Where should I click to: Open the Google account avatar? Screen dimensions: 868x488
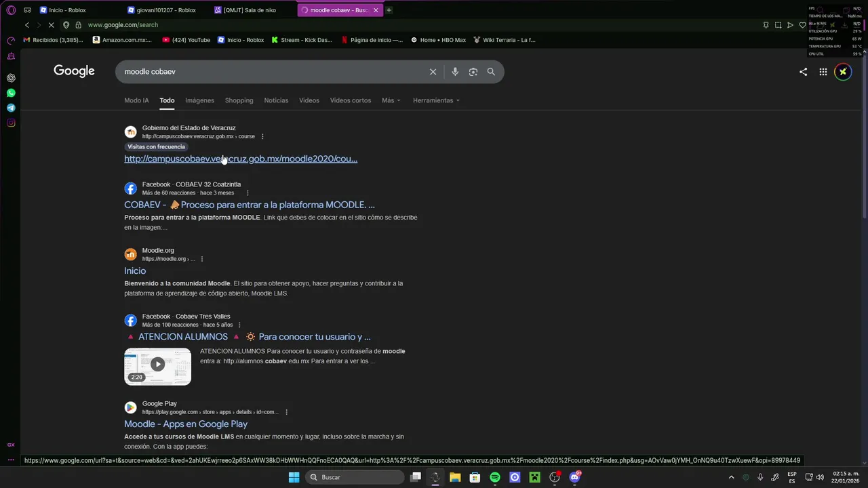[x=843, y=72]
